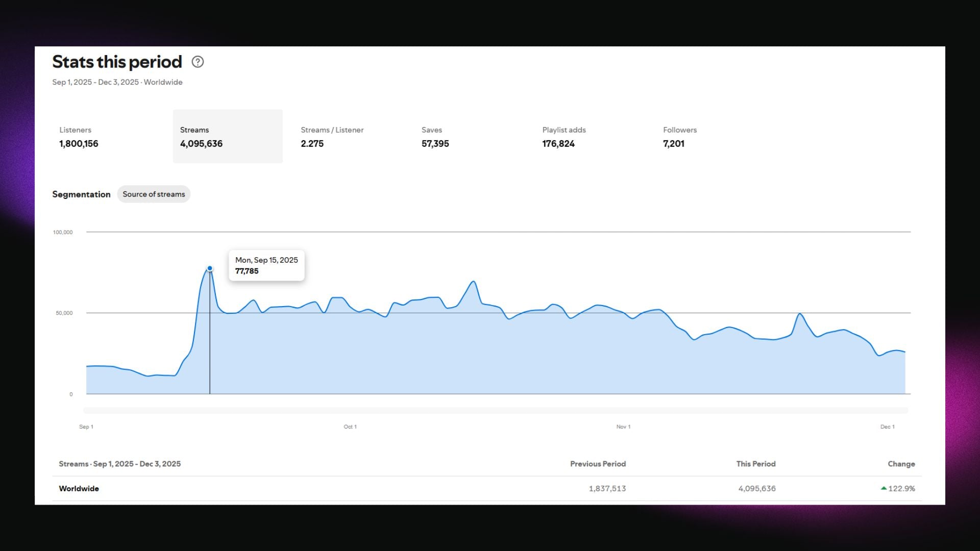Click the Dec 1 axis label

pyautogui.click(x=887, y=427)
